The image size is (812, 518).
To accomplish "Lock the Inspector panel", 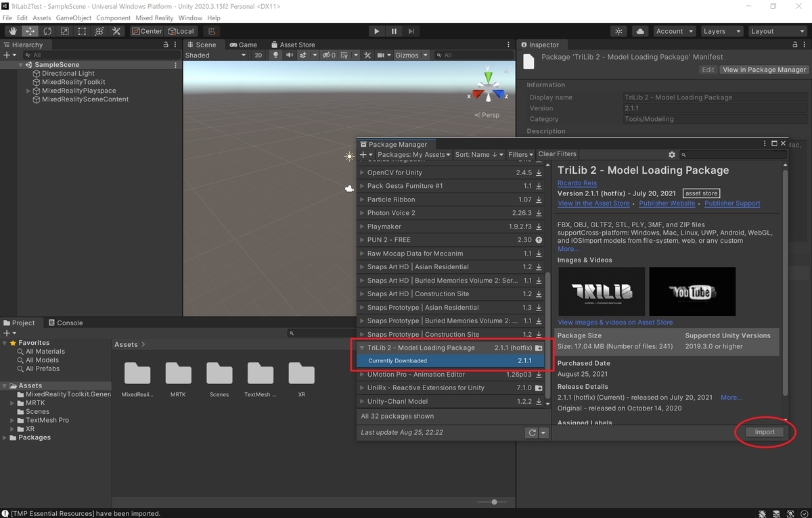I will click(796, 45).
